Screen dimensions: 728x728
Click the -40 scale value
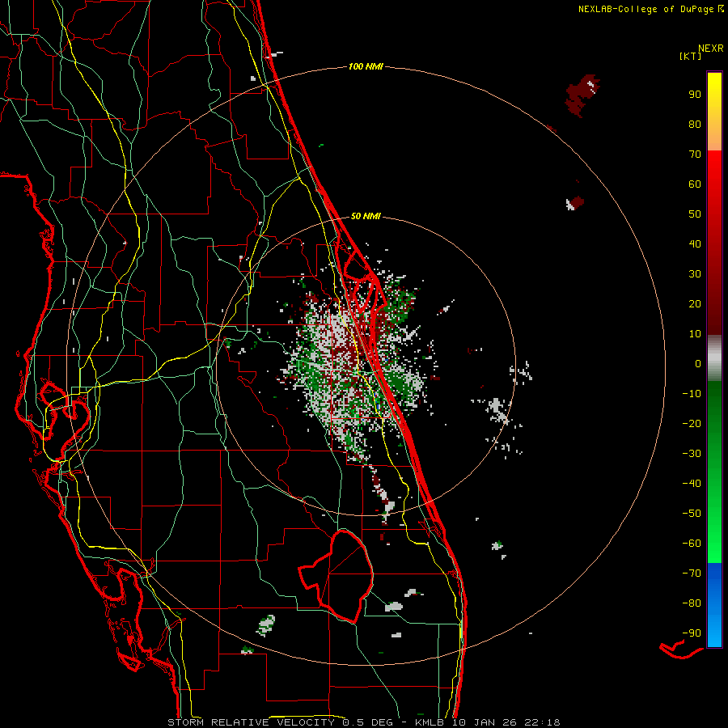tap(692, 484)
